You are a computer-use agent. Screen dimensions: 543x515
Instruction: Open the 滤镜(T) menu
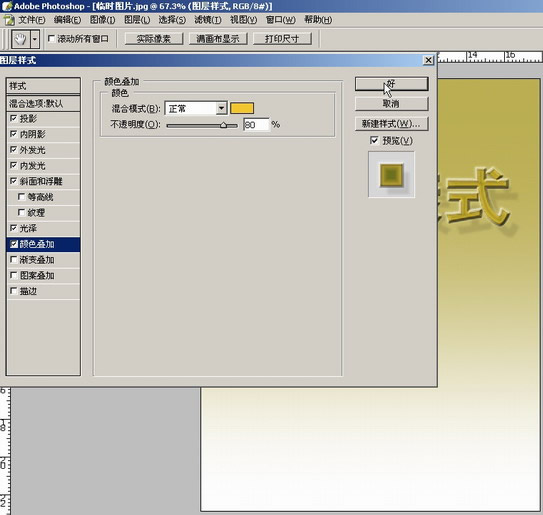208,20
